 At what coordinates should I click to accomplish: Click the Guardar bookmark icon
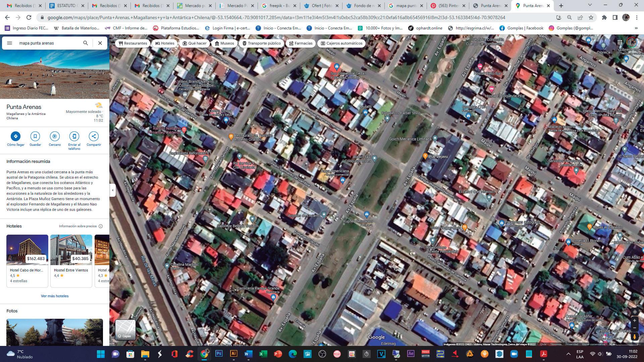pyautogui.click(x=35, y=136)
